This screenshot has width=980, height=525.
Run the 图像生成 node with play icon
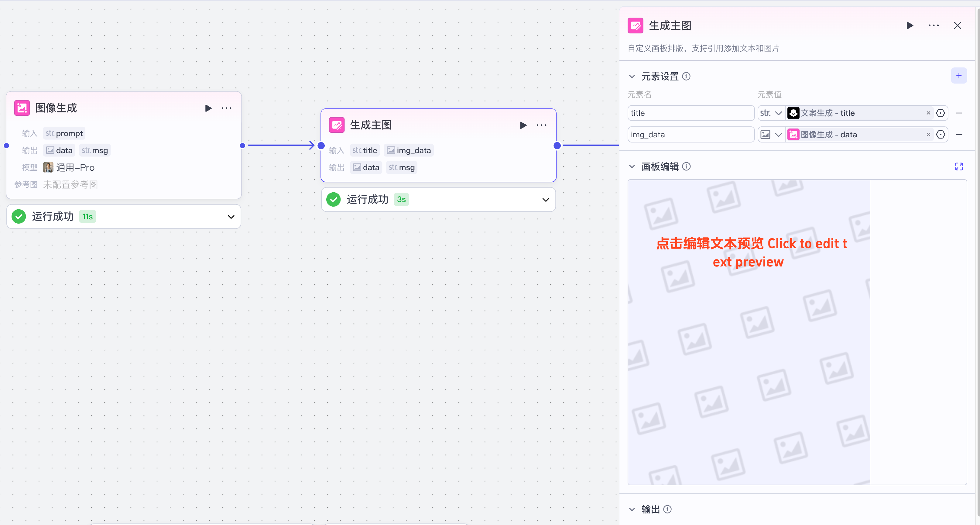pyautogui.click(x=208, y=108)
